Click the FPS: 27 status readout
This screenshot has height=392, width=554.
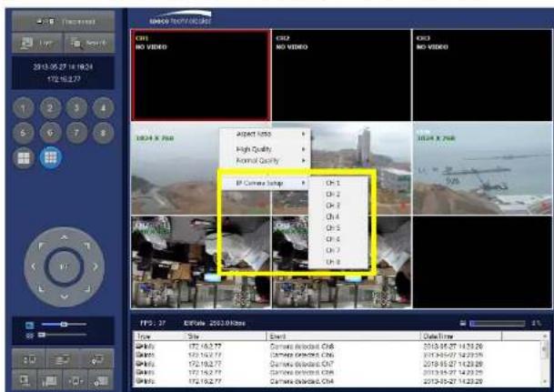click(x=153, y=323)
